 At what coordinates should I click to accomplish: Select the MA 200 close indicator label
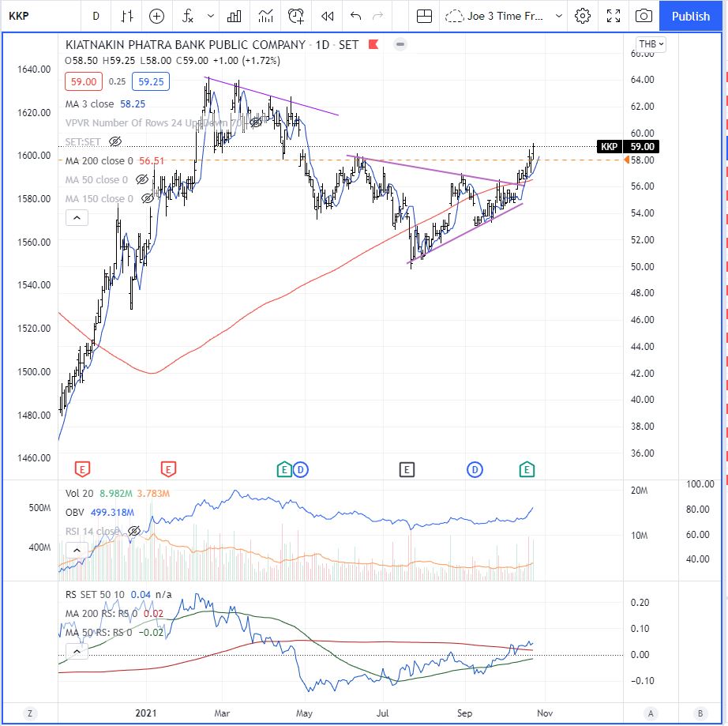(99, 160)
